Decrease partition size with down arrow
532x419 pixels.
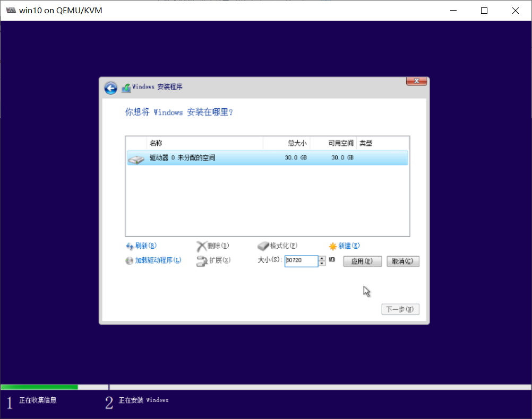pyautogui.click(x=322, y=264)
